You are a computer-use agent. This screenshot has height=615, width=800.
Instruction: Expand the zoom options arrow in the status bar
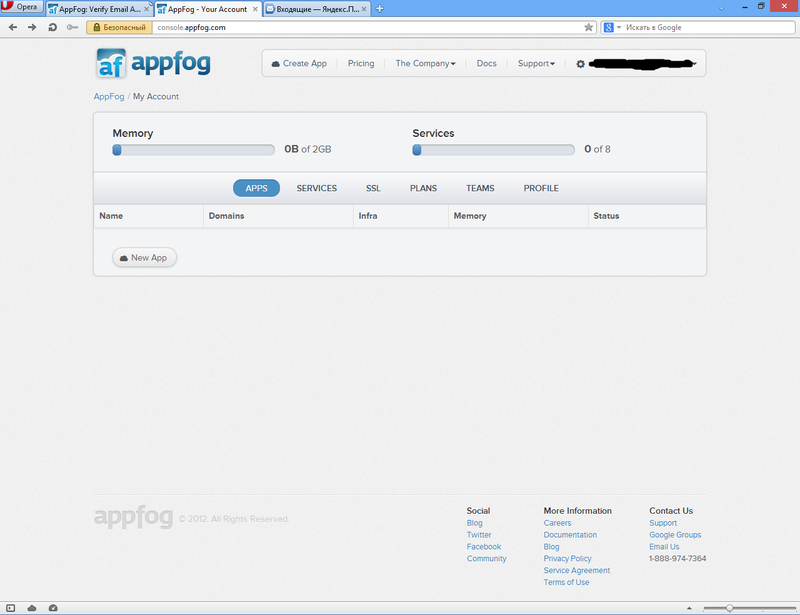point(689,608)
